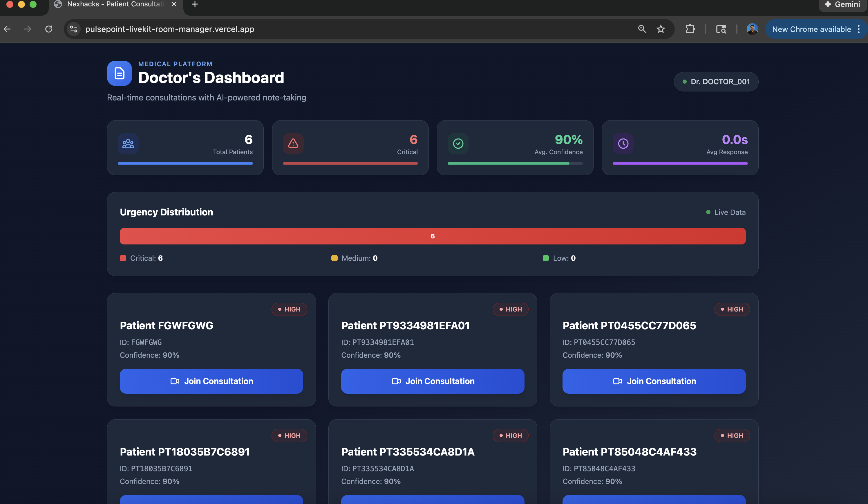Open the Chrome profile avatar

(x=752, y=29)
